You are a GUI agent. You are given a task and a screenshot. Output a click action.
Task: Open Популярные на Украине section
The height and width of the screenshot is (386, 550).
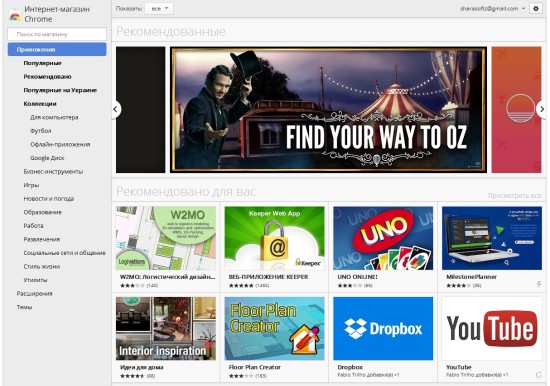pos(60,90)
